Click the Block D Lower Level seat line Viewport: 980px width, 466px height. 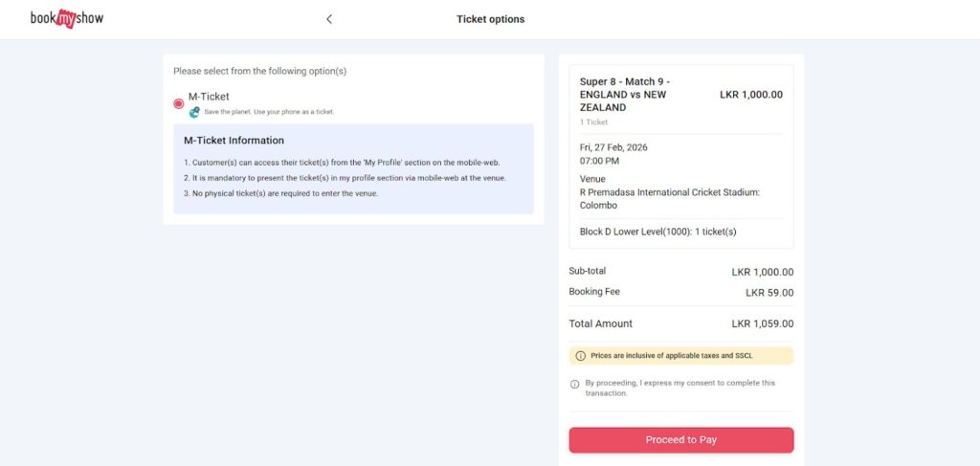(657, 232)
